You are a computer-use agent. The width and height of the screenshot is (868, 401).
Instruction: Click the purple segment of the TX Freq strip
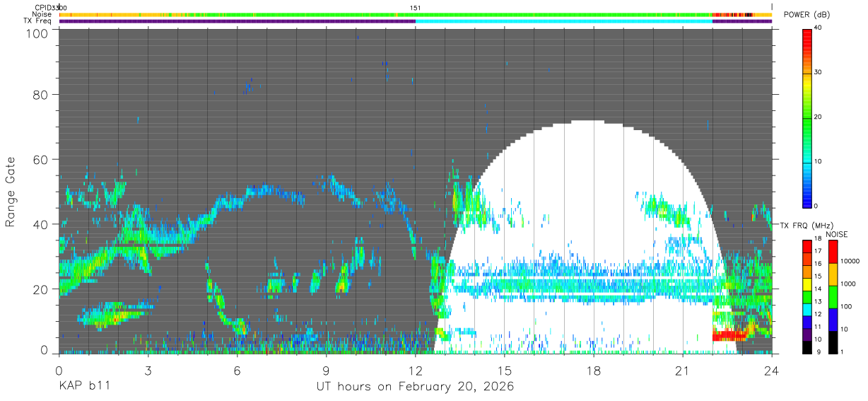pyautogui.click(x=237, y=21)
